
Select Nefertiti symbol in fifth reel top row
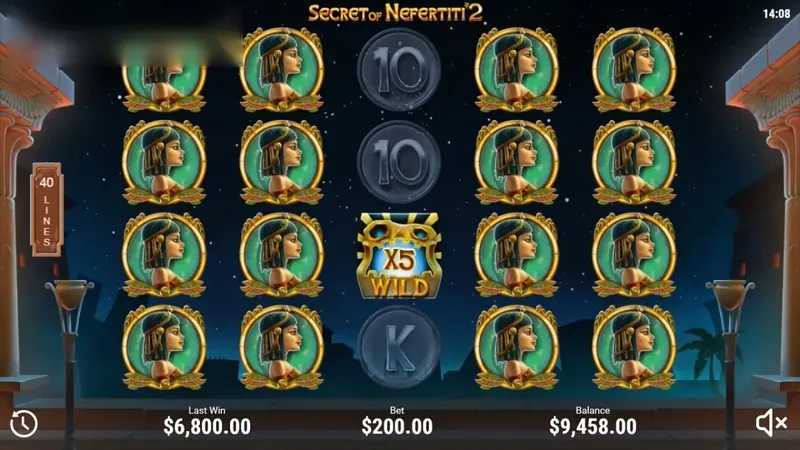click(x=634, y=70)
